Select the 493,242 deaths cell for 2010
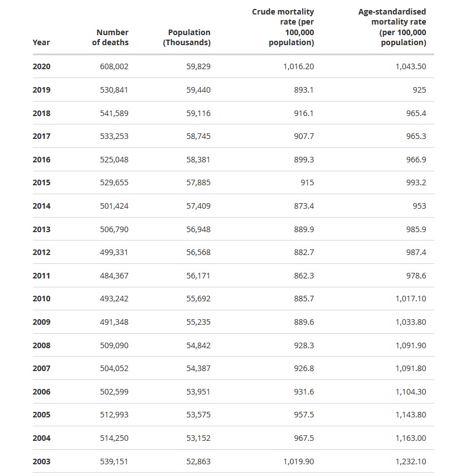 pos(114,299)
